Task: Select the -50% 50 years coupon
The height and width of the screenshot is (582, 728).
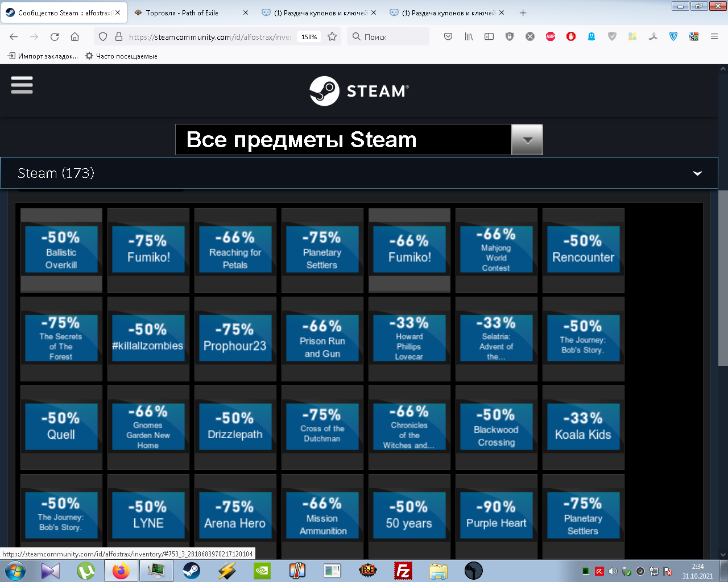Action: point(409,516)
